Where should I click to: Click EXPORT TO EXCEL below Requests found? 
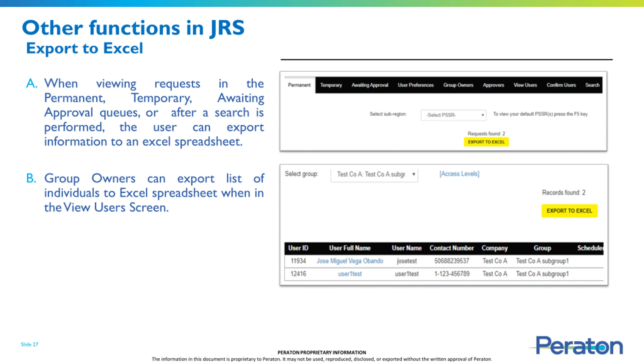(x=486, y=142)
